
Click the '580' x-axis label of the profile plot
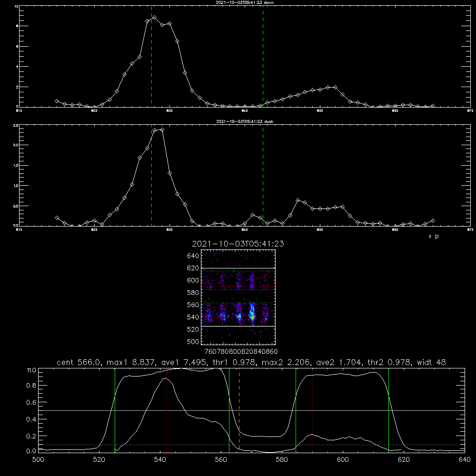(282, 460)
